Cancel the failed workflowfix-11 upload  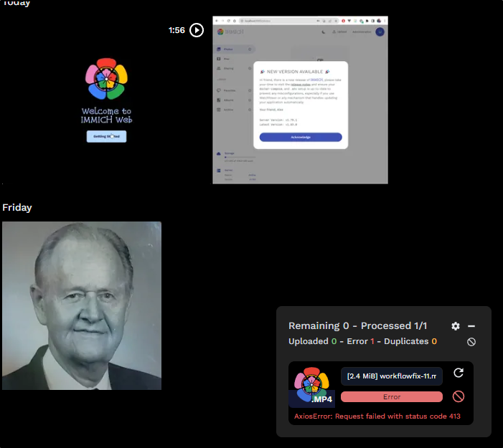click(459, 396)
